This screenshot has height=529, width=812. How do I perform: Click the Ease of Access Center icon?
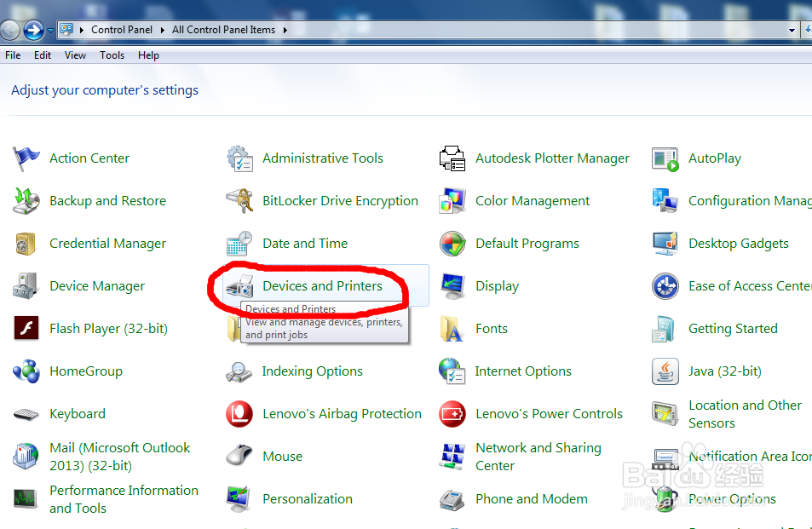point(665,286)
